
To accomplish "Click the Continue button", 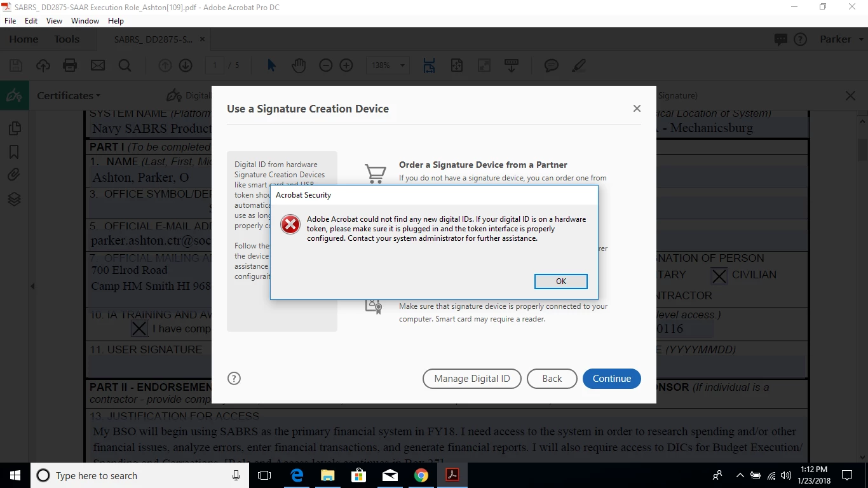I will (611, 379).
